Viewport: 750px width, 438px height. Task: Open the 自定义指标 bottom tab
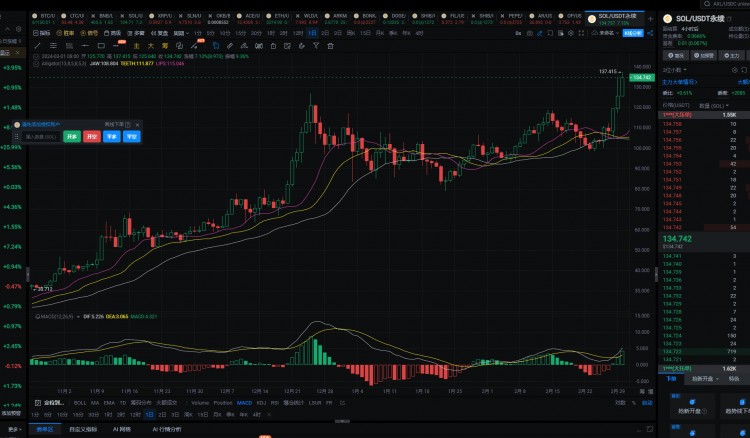(83, 429)
